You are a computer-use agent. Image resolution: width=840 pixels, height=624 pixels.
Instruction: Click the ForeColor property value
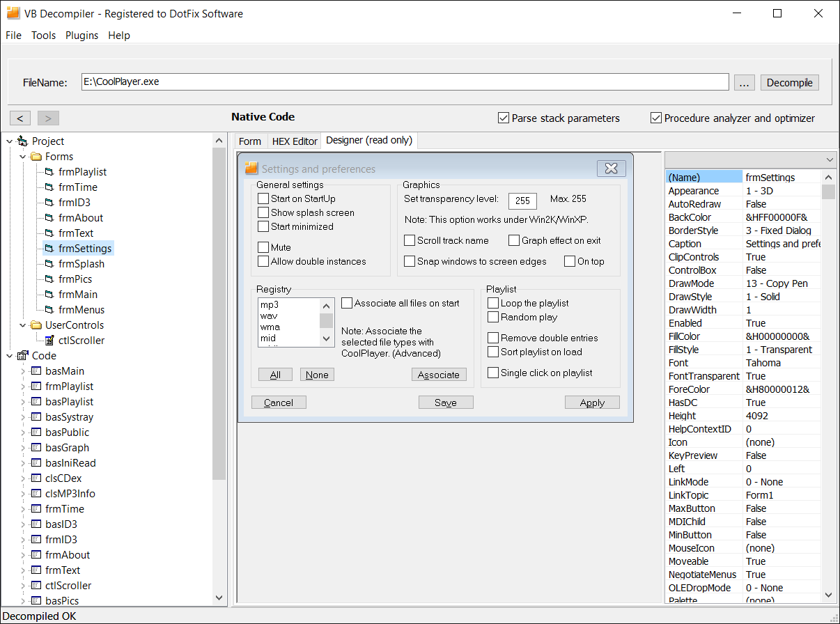tap(782, 389)
